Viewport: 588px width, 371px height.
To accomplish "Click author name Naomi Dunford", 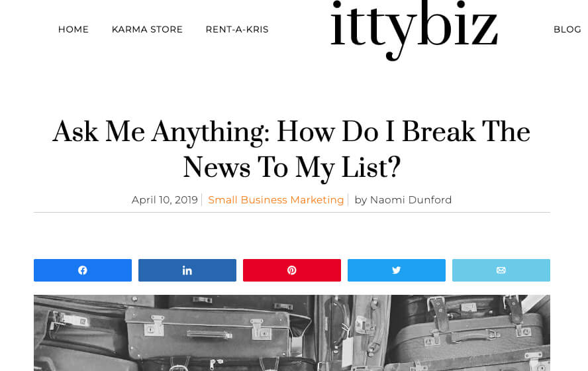I will [x=411, y=200].
